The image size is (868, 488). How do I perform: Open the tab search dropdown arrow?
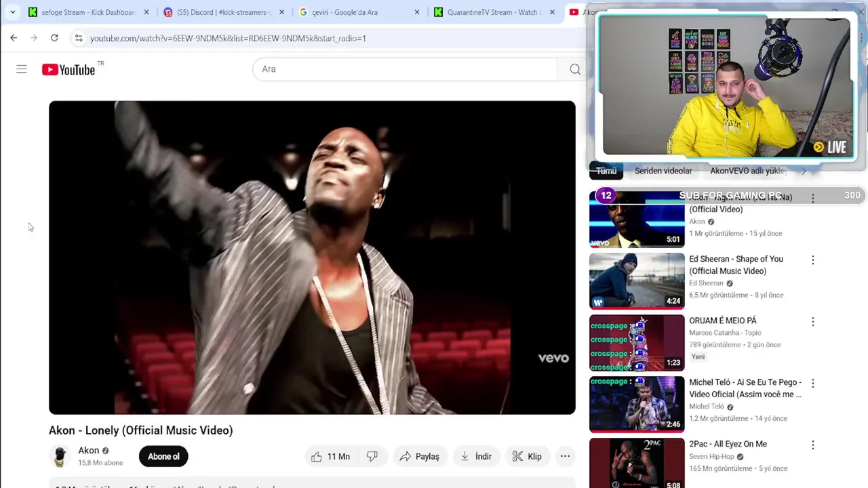12,12
